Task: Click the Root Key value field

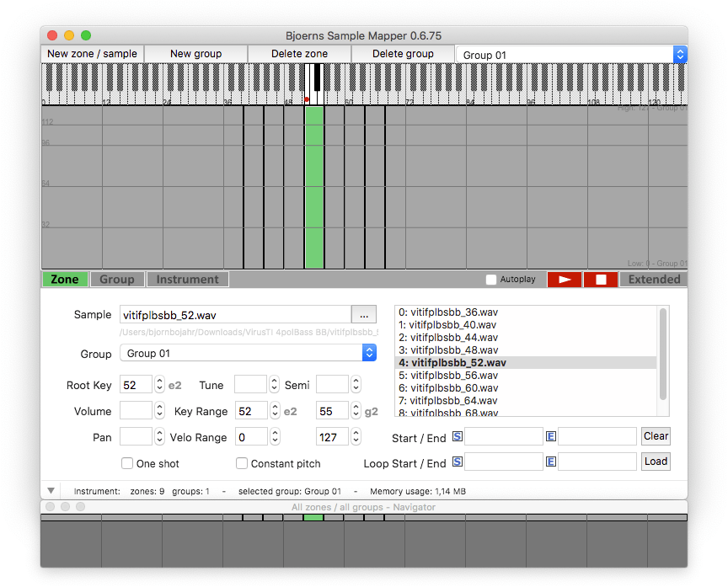Action: click(136, 385)
